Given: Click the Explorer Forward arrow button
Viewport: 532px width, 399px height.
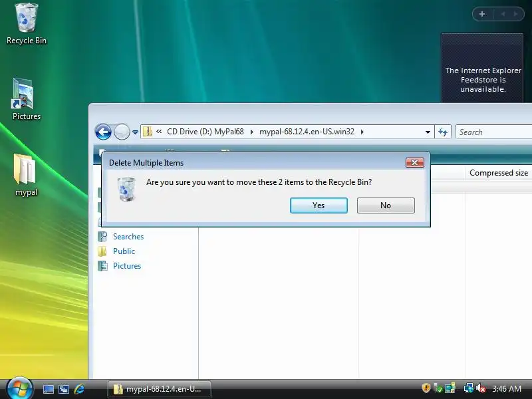Looking at the screenshot, I should click(x=122, y=132).
